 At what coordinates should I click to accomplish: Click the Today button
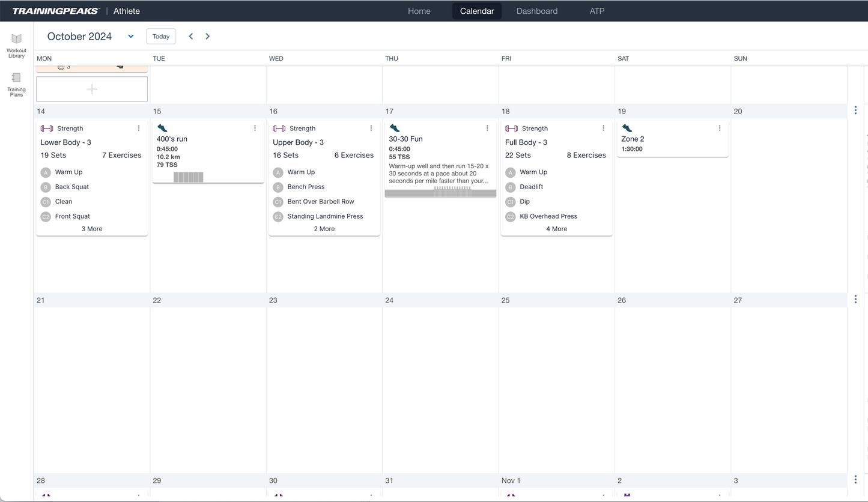[161, 37]
